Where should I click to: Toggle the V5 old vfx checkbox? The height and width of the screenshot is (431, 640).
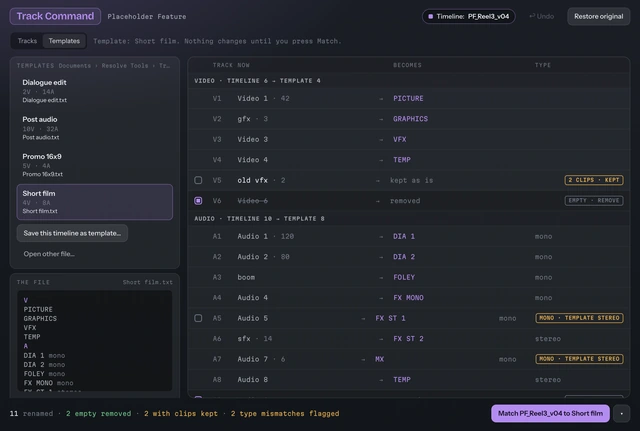198,180
